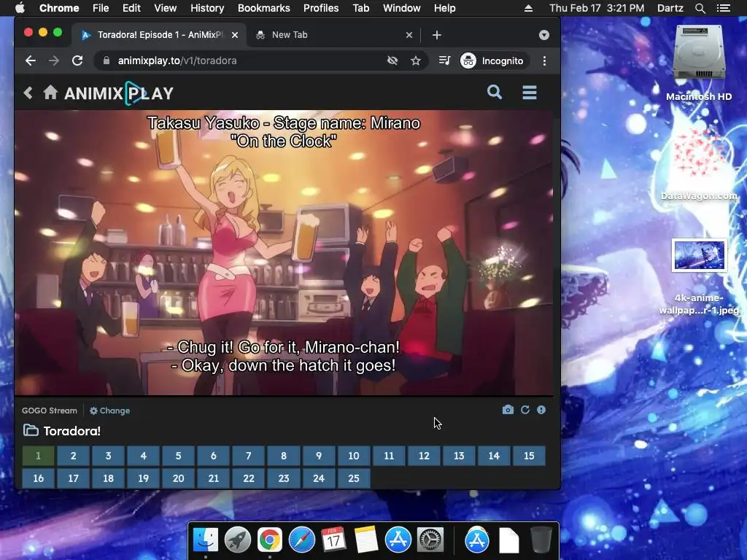Open episode 5

[x=178, y=456]
